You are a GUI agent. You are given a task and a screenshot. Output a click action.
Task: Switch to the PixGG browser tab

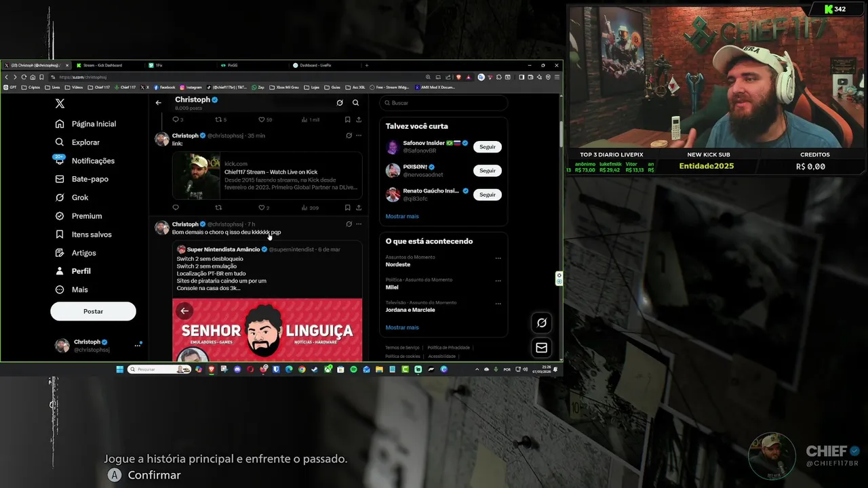(x=252, y=65)
